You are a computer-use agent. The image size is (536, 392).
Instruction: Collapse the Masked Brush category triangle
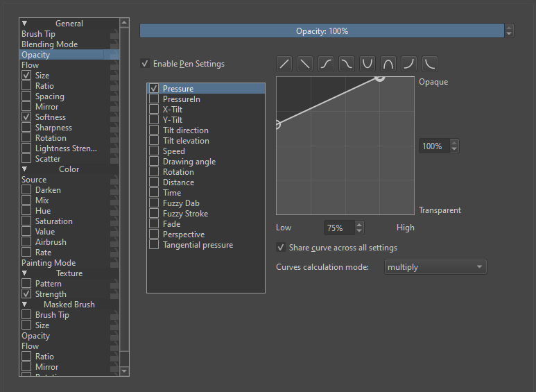tap(24, 304)
